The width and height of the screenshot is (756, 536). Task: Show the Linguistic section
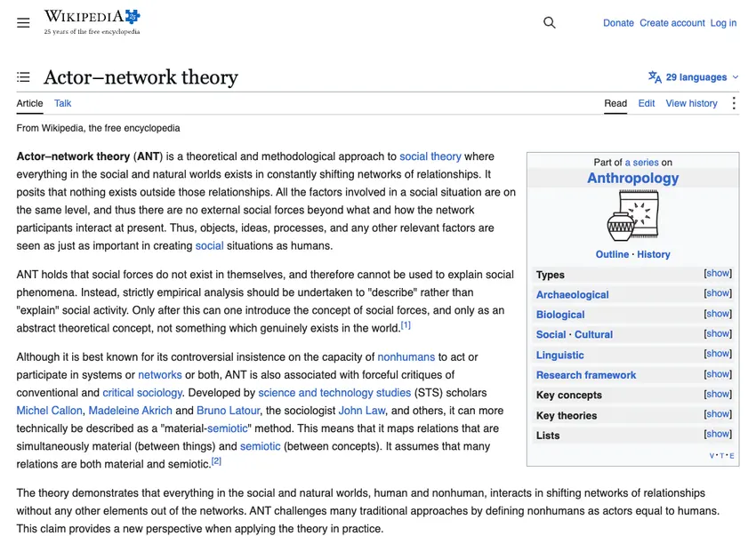pyautogui.click(x=718, y=354)
